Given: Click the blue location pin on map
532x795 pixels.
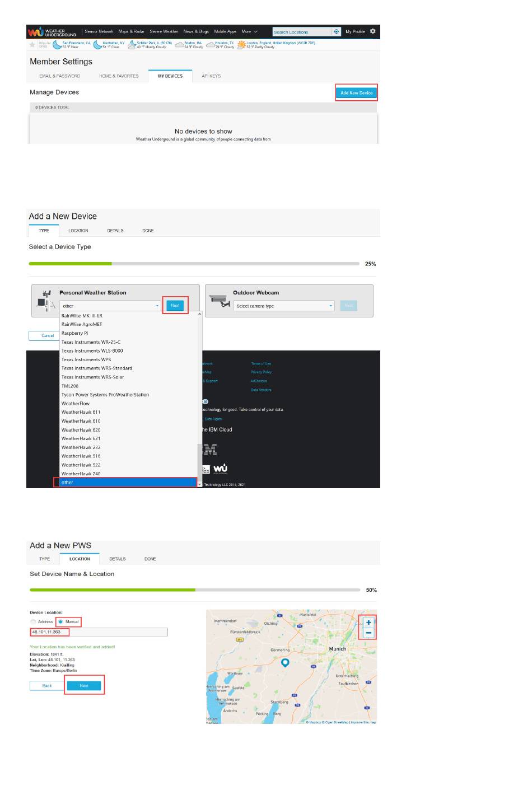Looking at the screenshot, I should coord(285,662).
